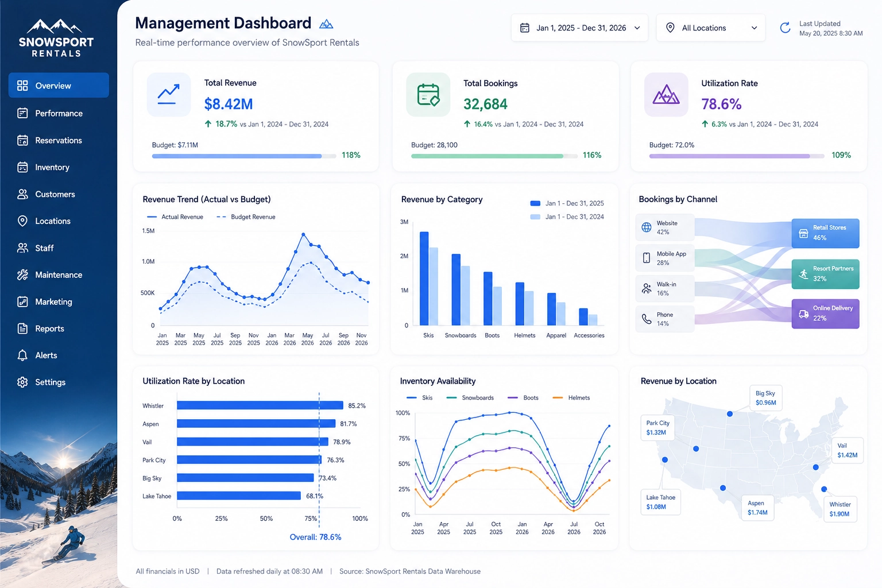Click the Aspen $1.74M map label
The width and height of the screenshot is (882, 588).
[x=757, y=508]
